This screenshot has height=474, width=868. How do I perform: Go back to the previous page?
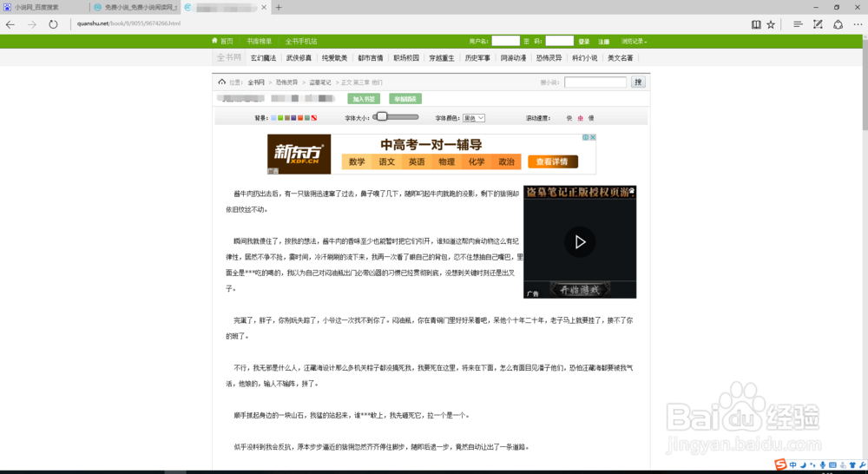pos(10,24)
